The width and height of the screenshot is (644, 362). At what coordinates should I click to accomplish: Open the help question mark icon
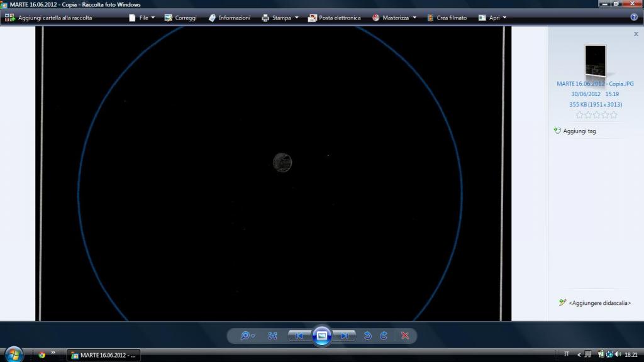[x=634, y=18]
